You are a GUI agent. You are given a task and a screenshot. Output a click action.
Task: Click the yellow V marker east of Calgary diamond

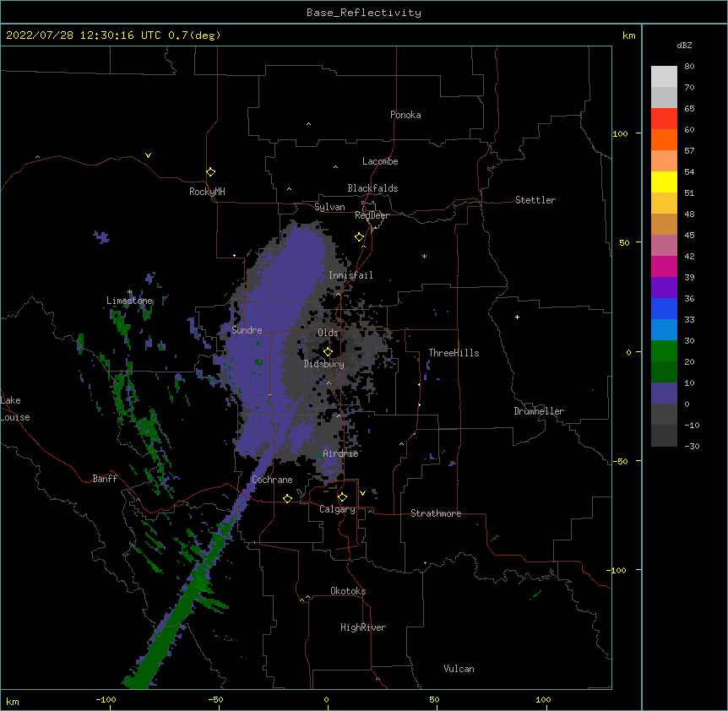[x=362, y=493]
